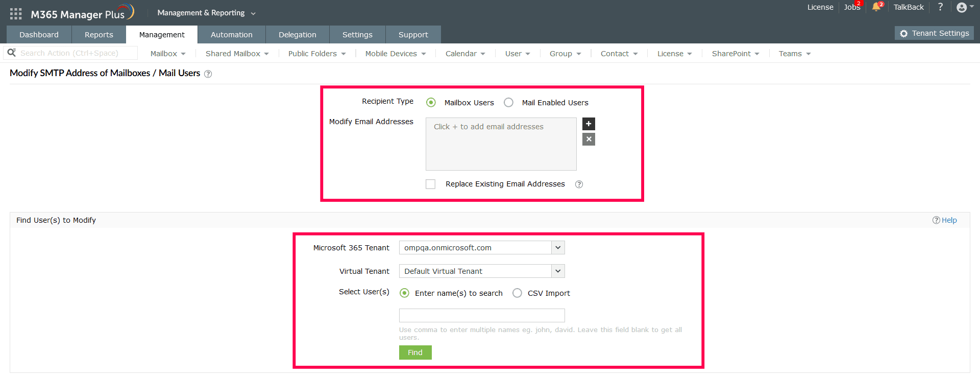This screenshot has height=376, width=980.
Task: Expand the Mobile Devices menu
Action: click(x=396, y=54)
